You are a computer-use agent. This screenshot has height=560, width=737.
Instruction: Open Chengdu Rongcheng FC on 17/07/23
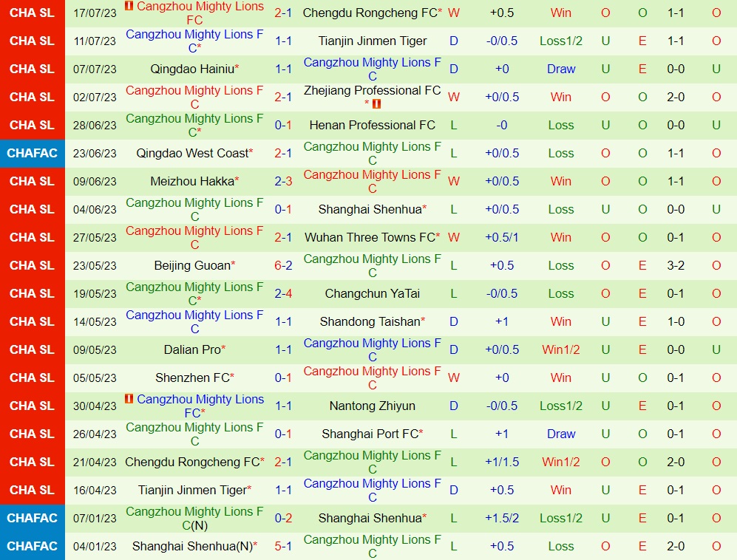click(x=370, y=13)
